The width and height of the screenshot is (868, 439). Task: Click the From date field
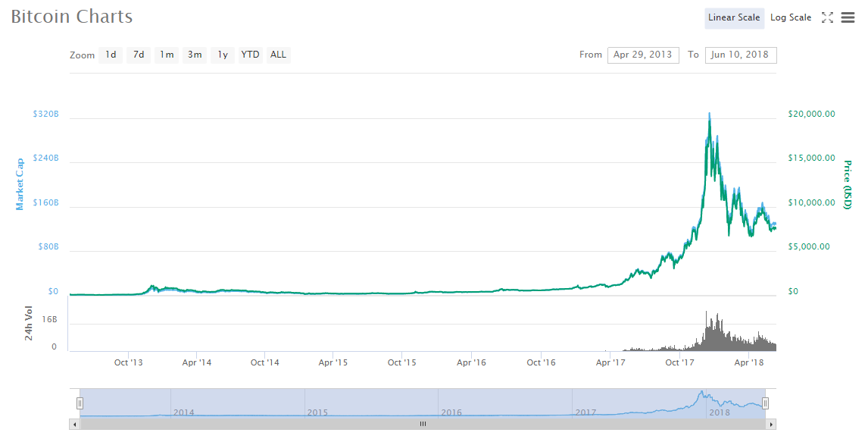pyautogui.click(x=643, y=55)
